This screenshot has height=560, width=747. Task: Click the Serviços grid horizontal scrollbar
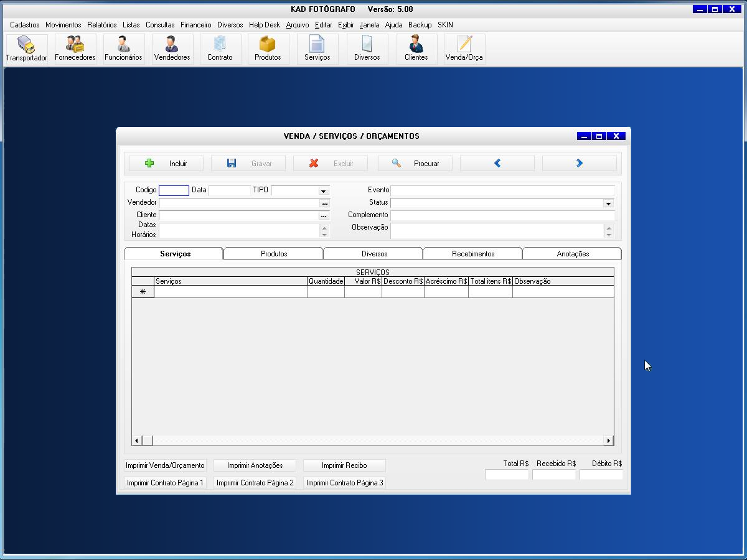pyautogui.click(x=374, y=441)
